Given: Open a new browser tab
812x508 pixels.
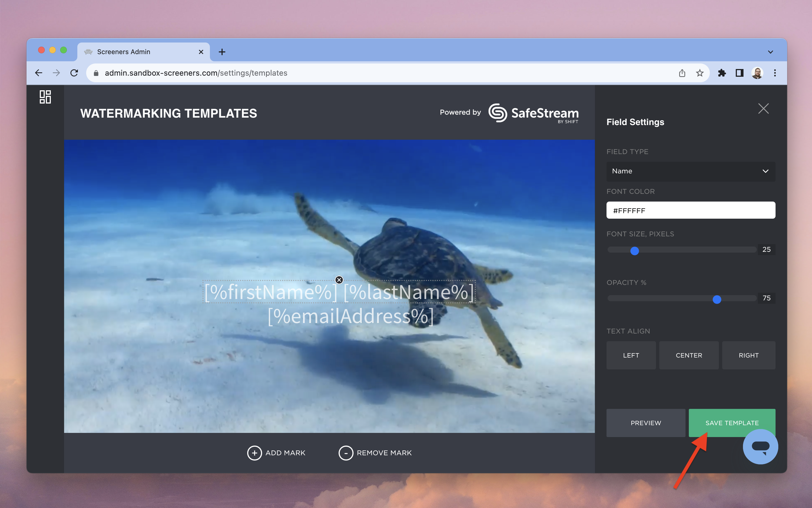Looking at the screenshot, I should 222,52.
